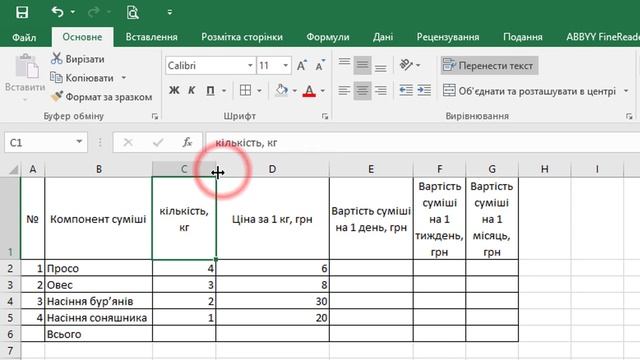Toggle bold Ж formatting
The width and height of the screenshot is (640, 360).
[174, 90]
